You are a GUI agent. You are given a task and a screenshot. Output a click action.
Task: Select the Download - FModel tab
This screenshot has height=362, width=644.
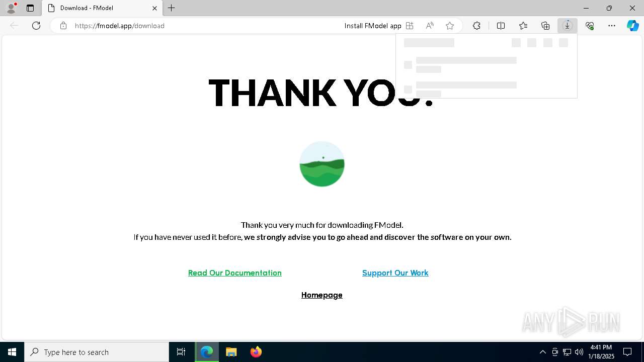[102, 8]
